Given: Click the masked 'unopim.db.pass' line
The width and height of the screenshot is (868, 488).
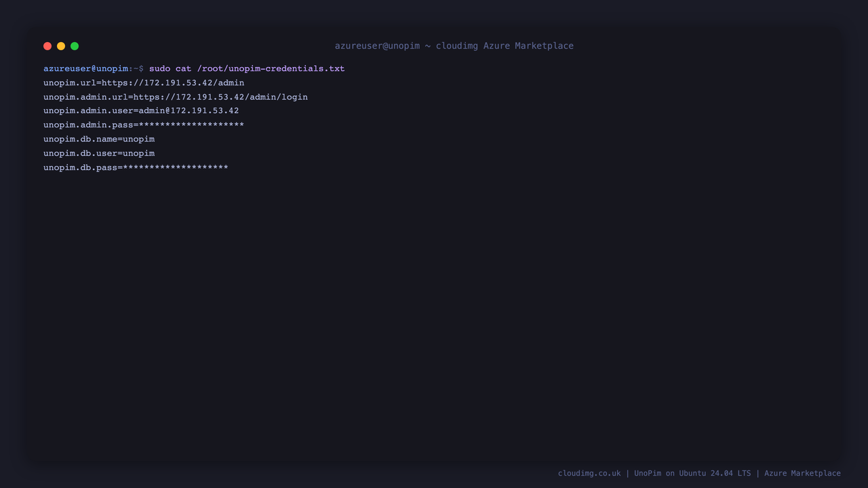Looking at the screenshot, I should tap(136, 167).
